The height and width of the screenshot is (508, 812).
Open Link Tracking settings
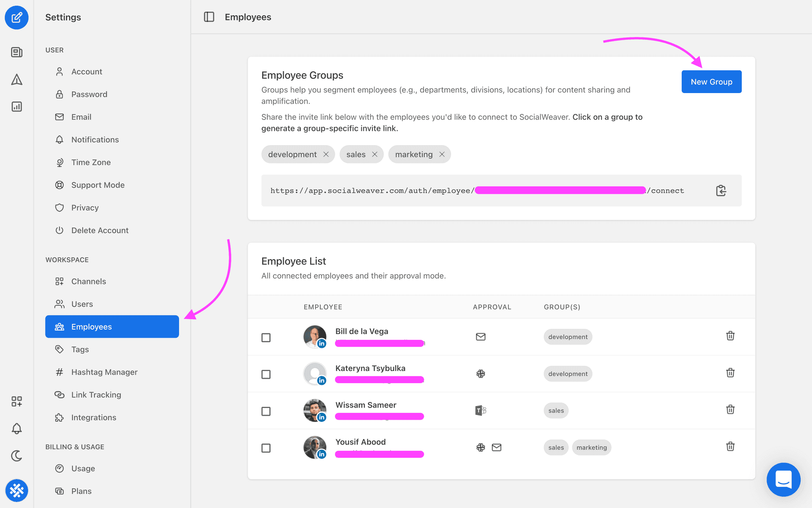tap(112, 395)
